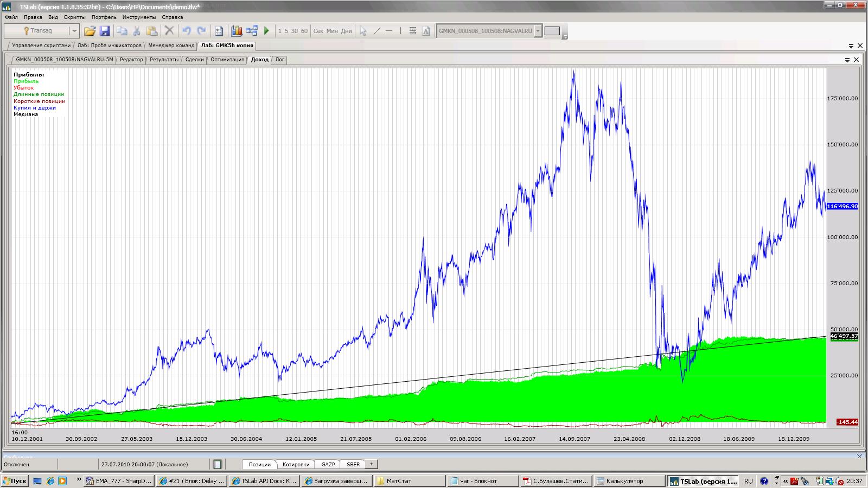Viewport: 868px width, 488px height.
Task: Click the Cut scissors icon
Action: (137, 31)
